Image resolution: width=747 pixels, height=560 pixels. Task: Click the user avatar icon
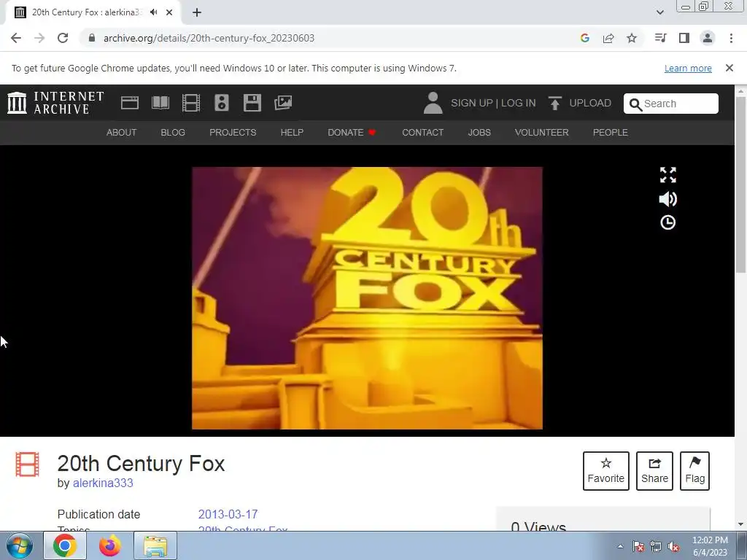(x=433, y=103)
